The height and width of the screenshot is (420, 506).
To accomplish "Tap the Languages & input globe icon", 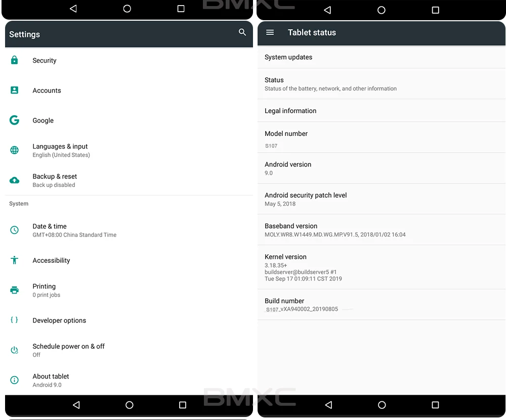I will pos(14,150).
